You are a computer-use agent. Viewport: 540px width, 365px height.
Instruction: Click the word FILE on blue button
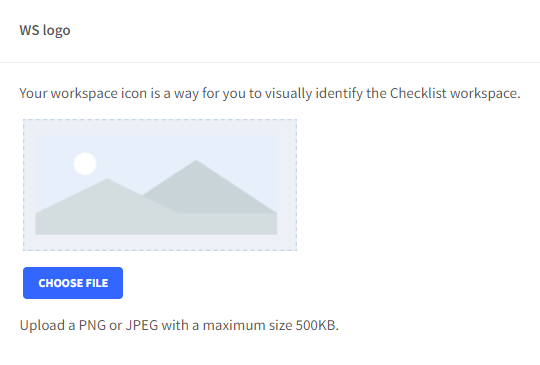pos(97,283)
